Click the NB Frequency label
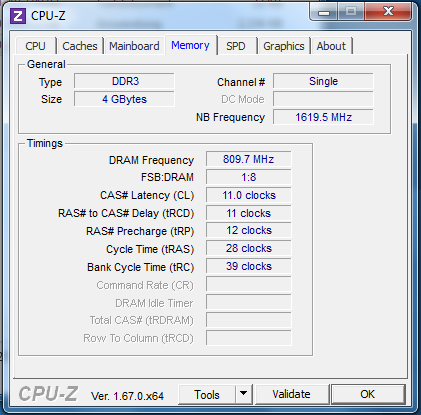This screenshot has width=421, height=415. 230,117
